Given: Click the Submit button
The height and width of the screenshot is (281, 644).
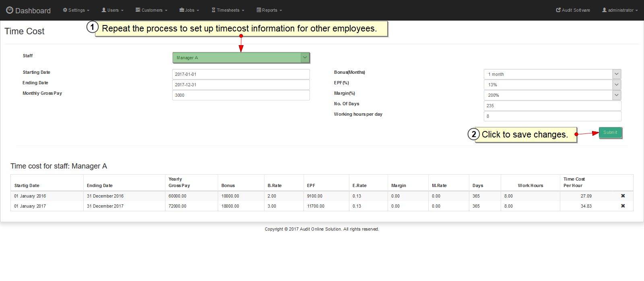Looking at the screenshot, I should [610, 133].
